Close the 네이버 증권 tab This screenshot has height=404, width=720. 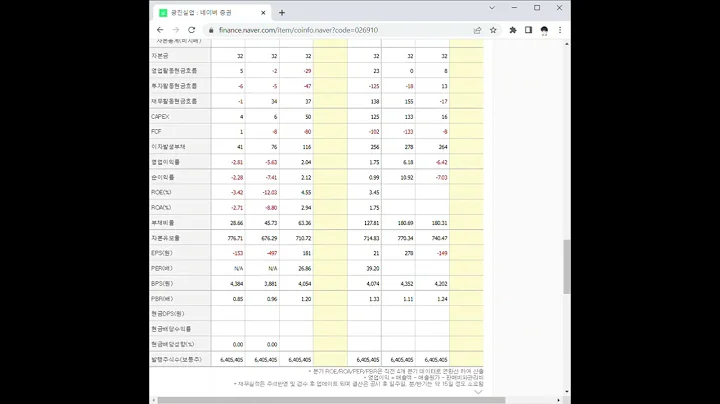coord(263,13)
